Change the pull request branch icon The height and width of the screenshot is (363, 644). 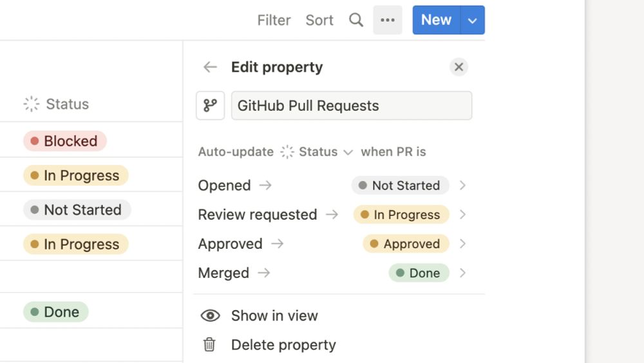211,106
